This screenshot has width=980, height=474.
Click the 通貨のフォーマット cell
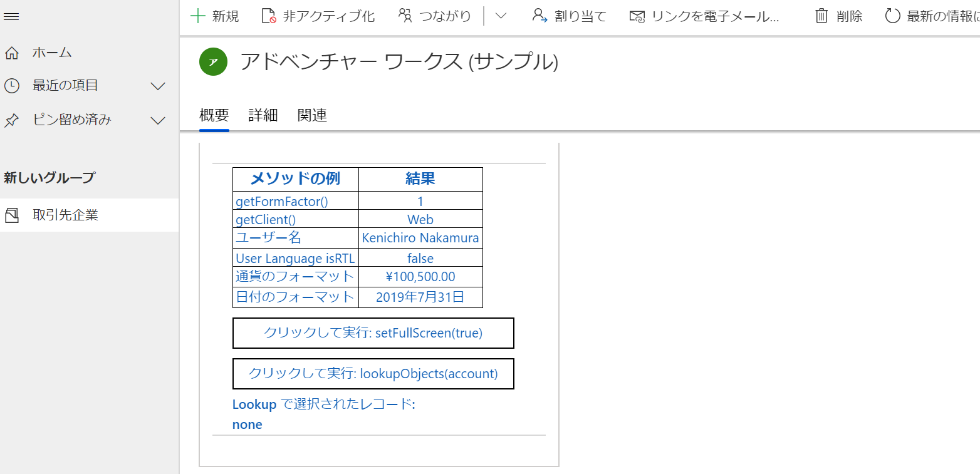point(296,277)
